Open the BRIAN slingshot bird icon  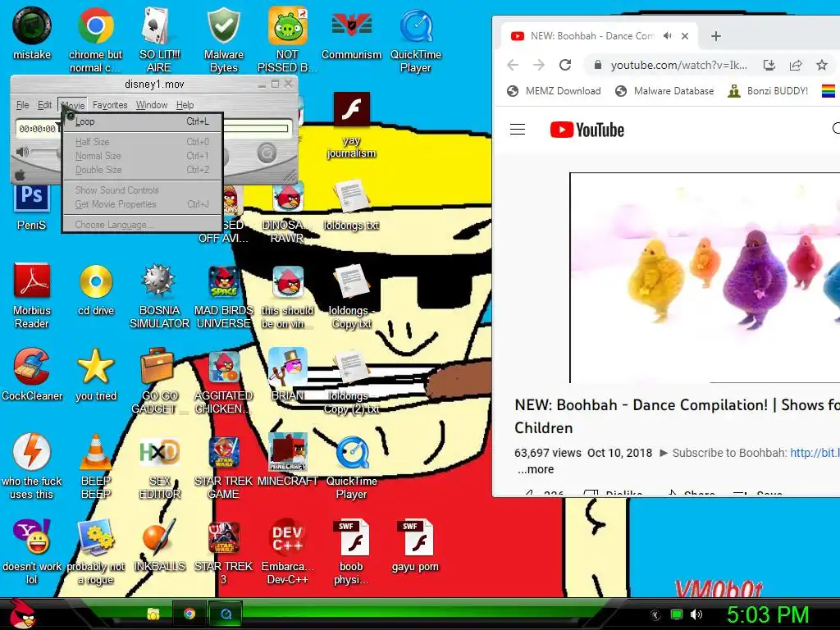[x=288, y=367]
